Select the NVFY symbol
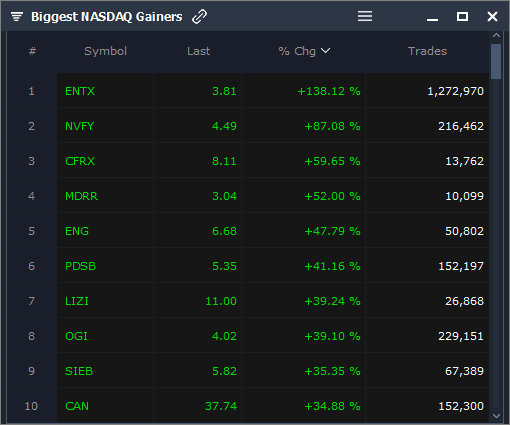This screenshot has width=510, height=425. (x=80, y=126)
